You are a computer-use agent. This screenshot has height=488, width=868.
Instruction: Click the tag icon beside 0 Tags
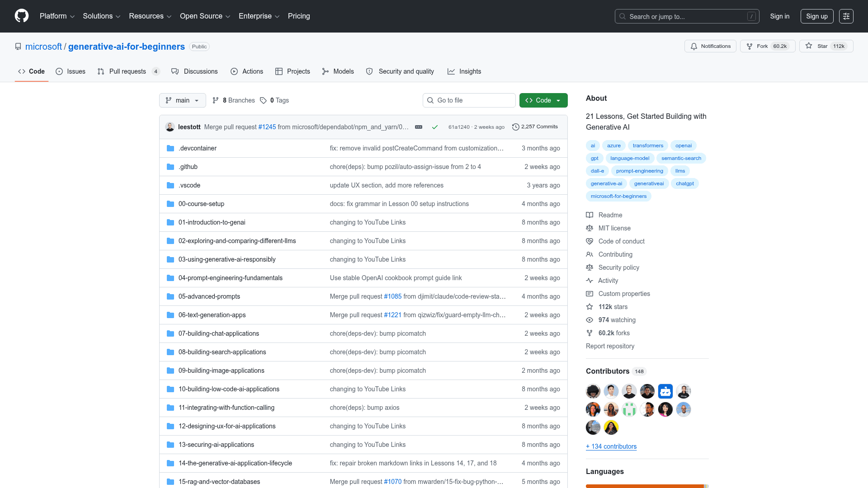[x=263, y=100]
